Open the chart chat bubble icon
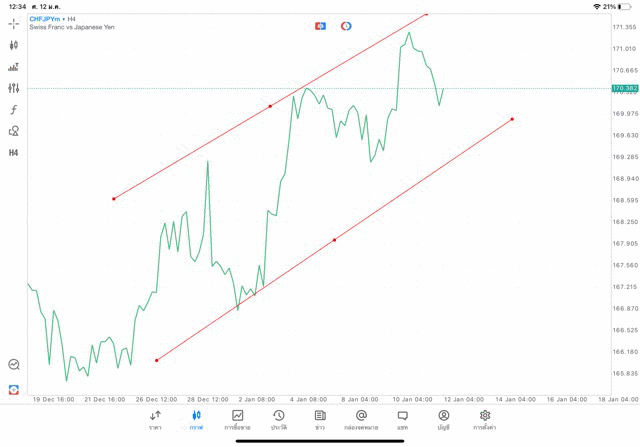 tap(14, 365)
